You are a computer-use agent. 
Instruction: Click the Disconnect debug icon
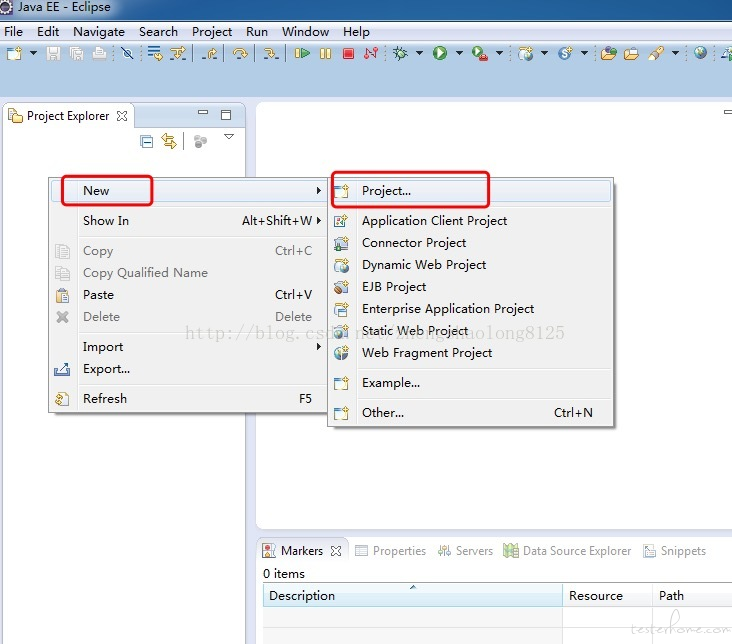point(371,53)
